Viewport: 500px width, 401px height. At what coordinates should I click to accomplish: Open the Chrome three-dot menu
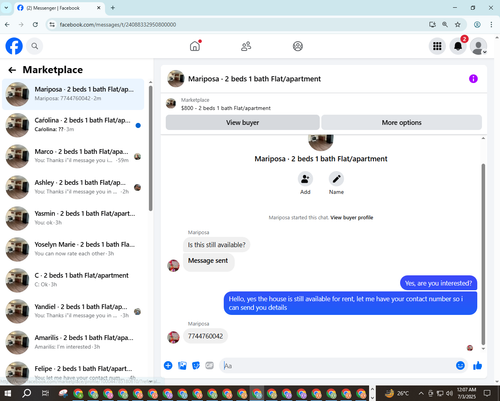(491, 24)
